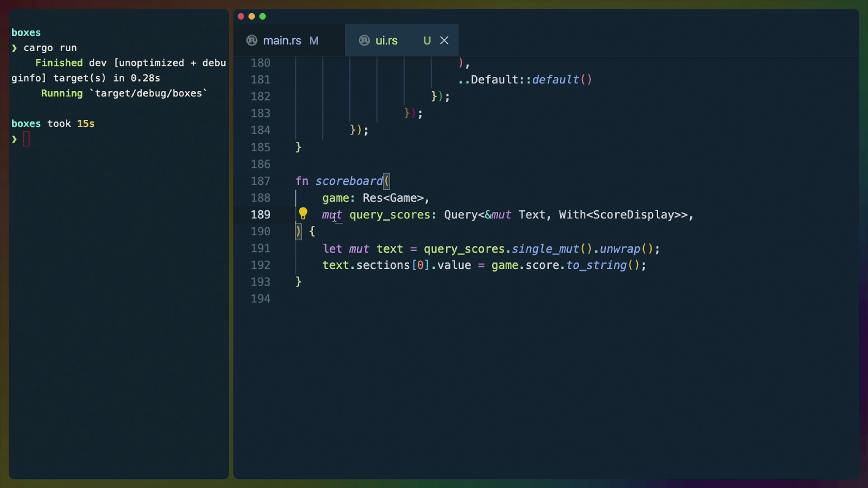Viewport: 868px width, 488px height.
Task: Switch to the main.rs tab
Action: coord(282,41)
